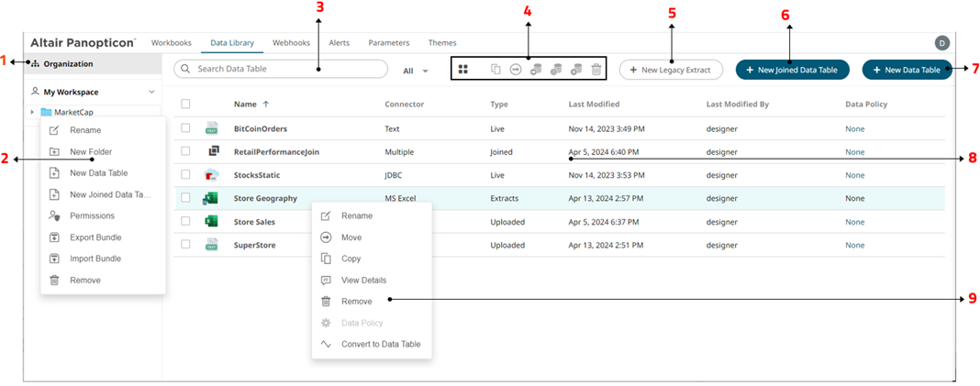The height and width of the screenshot is (386, 980).
Task: Collapse the My Workspace section chevron
Action: pos(151,92)
